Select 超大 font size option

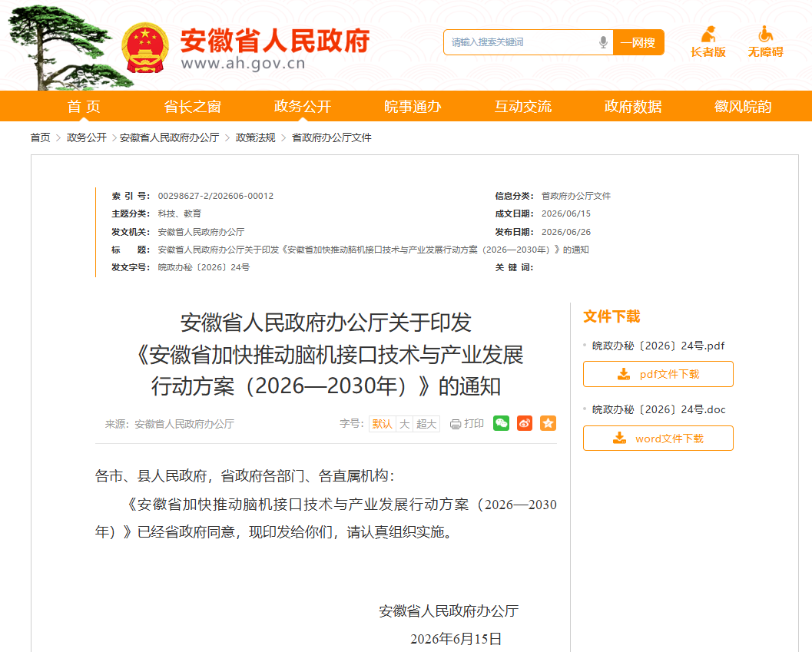(426, 424)
